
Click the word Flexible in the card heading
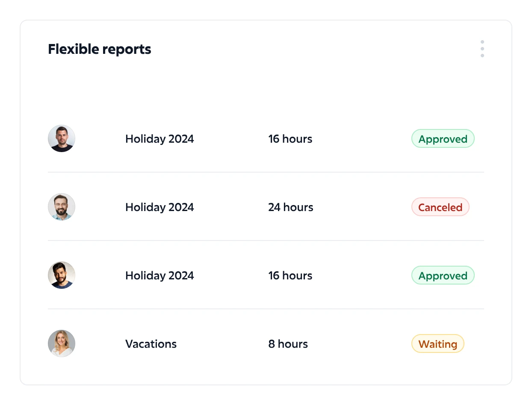74,49
